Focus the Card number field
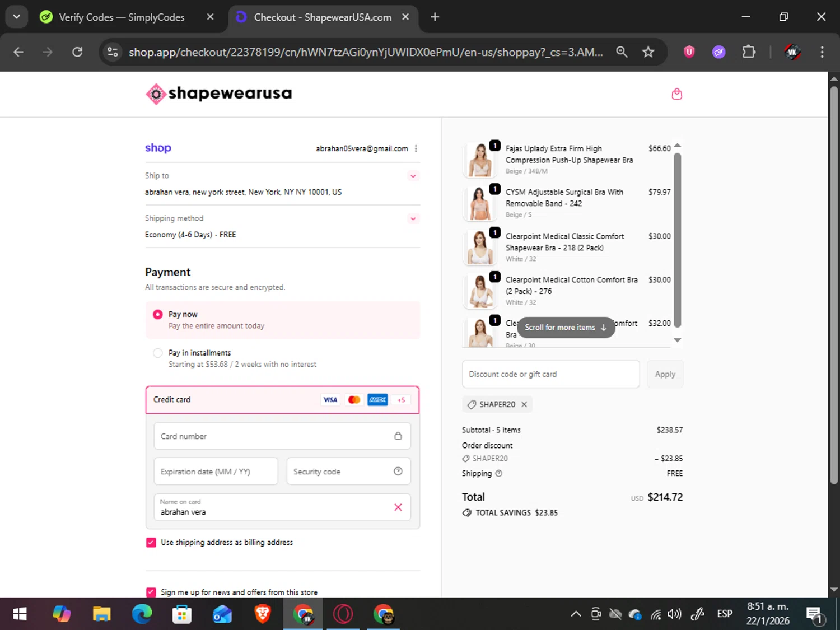The image size is (840, 630). click(x=282, y=436)
